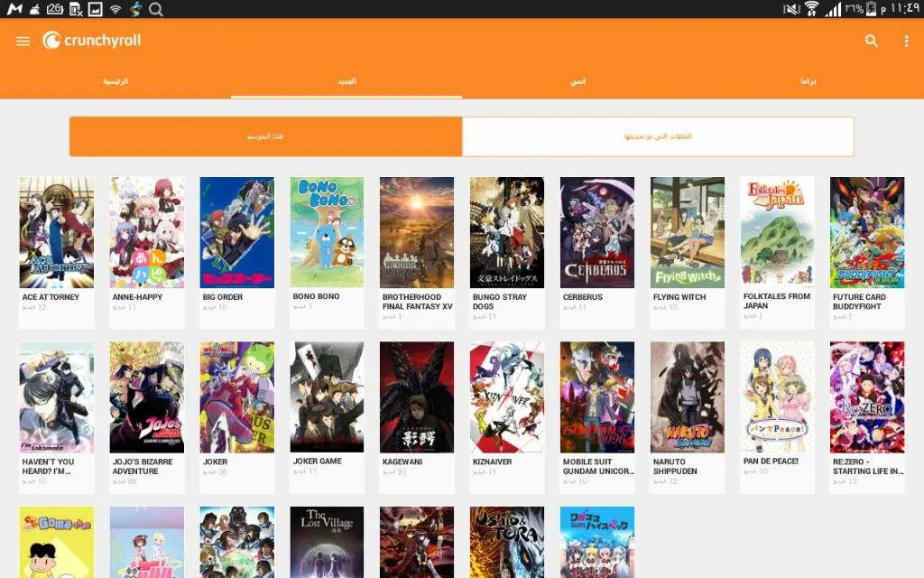Image resolution: width=924 pixels, height=578 pixels.
Task: Tap the battery indicator in status bar
Action: [x=871, y=9]
